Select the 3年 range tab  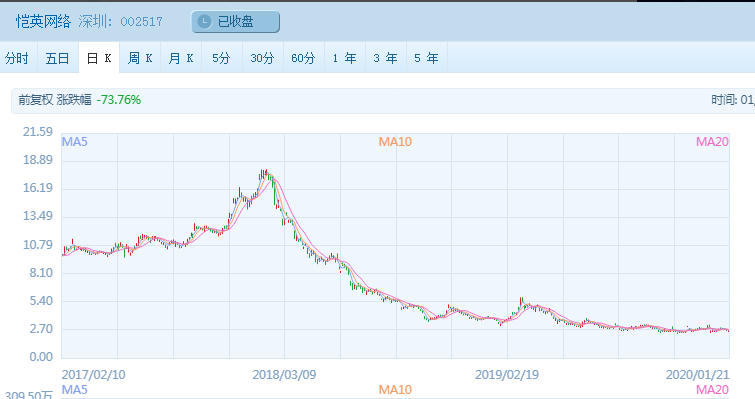click(385, 58)
